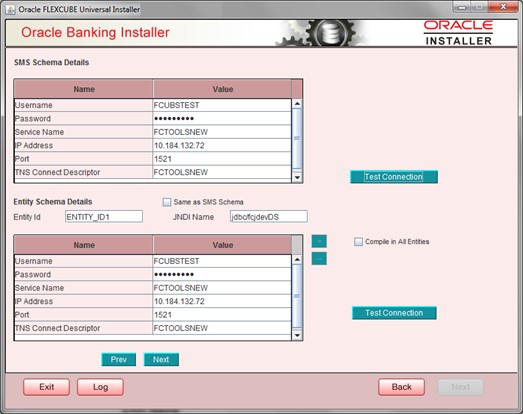The width and height of the screenshot is (523, 414).
Task: Click the plus button to add entity
Action: coord(319,241)
